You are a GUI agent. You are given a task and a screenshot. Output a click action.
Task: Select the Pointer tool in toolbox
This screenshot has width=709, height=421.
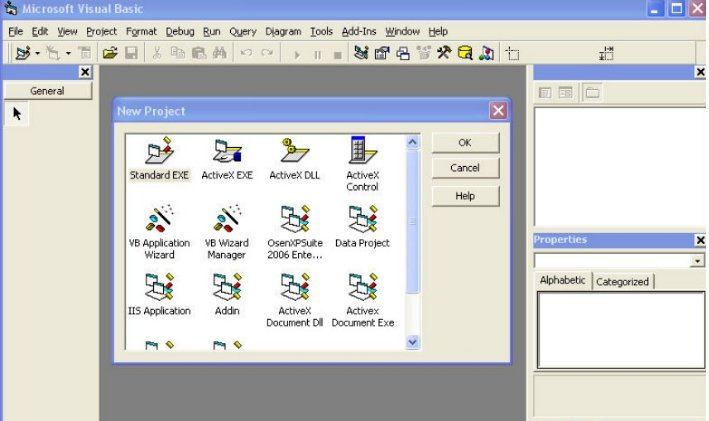[x=17, y=114]
